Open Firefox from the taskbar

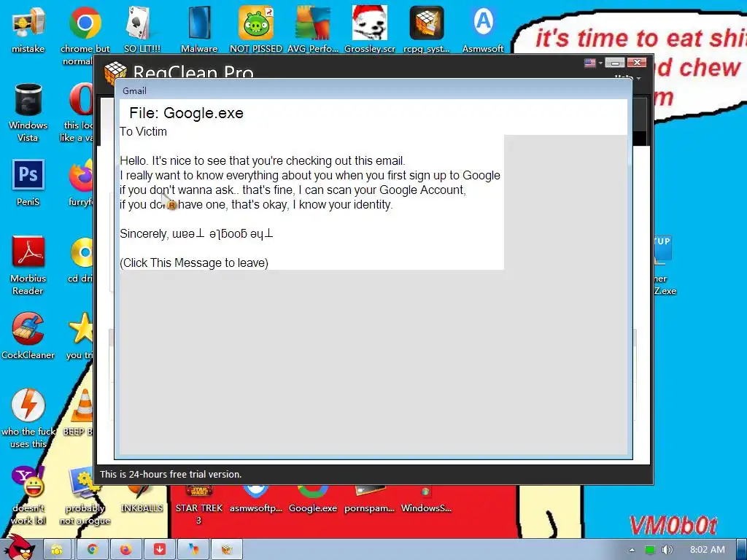click(x=125, y=550)
